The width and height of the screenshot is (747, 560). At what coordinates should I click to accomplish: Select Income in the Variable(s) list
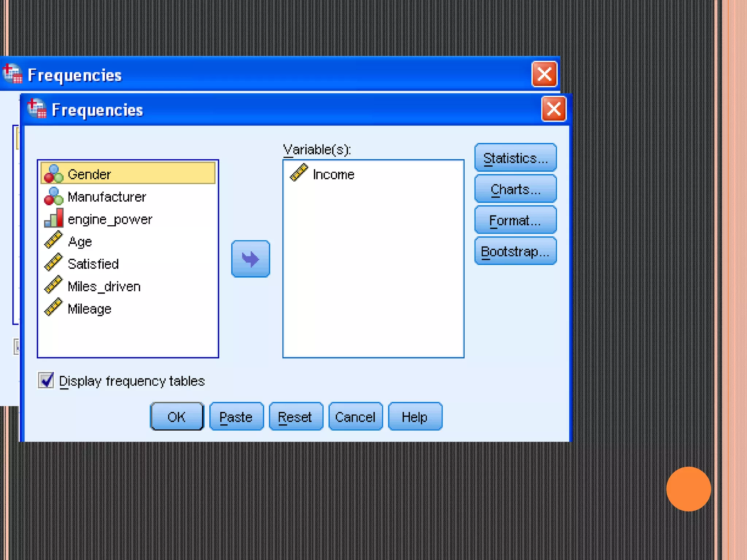pyautogui.click(x=333, y=175)
